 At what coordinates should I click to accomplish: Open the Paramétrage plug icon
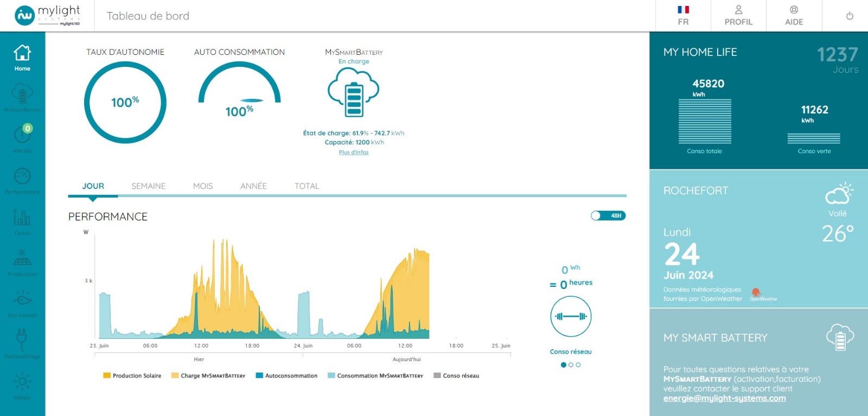(22, 343)
